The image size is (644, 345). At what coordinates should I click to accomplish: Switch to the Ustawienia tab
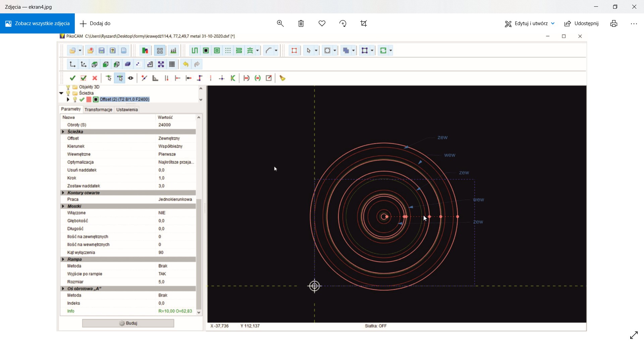coord(127,110)
